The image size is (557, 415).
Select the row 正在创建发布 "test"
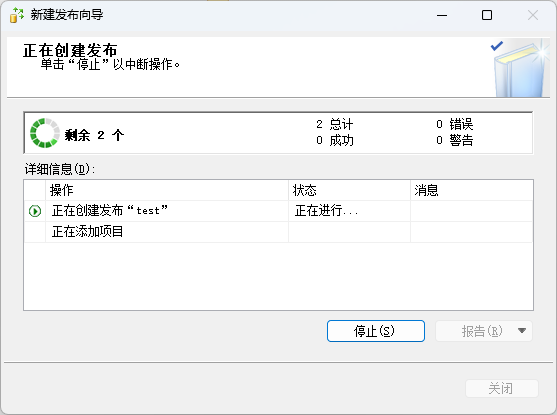click(x=278, y=211)
